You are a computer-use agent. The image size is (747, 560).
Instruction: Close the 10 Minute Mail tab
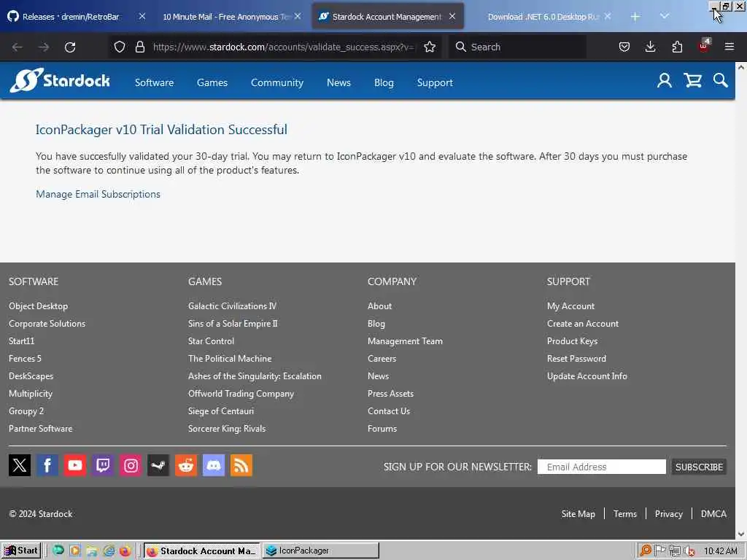point(298,16)
